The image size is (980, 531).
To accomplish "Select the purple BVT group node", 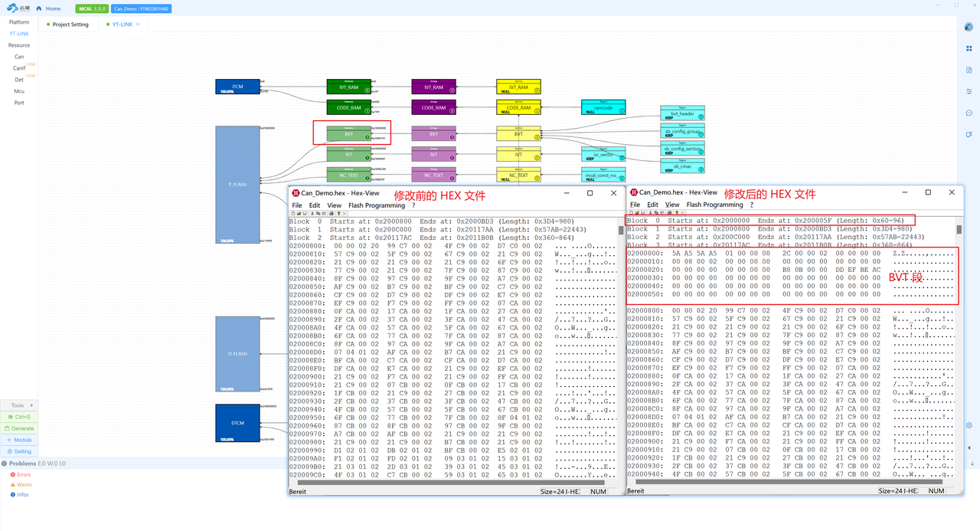I will pyautogui.click(x=433, y=133).
